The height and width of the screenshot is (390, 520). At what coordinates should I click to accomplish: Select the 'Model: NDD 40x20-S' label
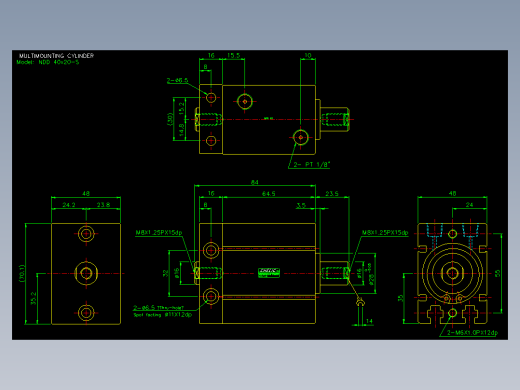(48, 62)
